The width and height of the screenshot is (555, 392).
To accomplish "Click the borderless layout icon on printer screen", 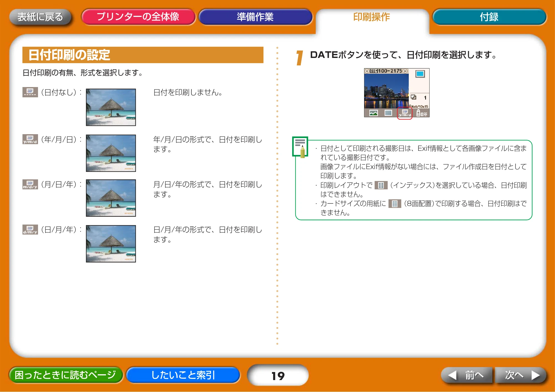I will click(388, 113).
